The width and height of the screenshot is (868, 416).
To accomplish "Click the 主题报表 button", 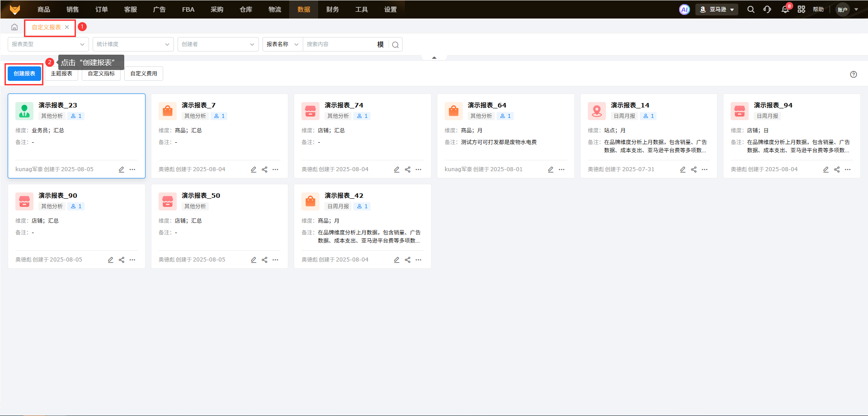I will tap(61, 74).
